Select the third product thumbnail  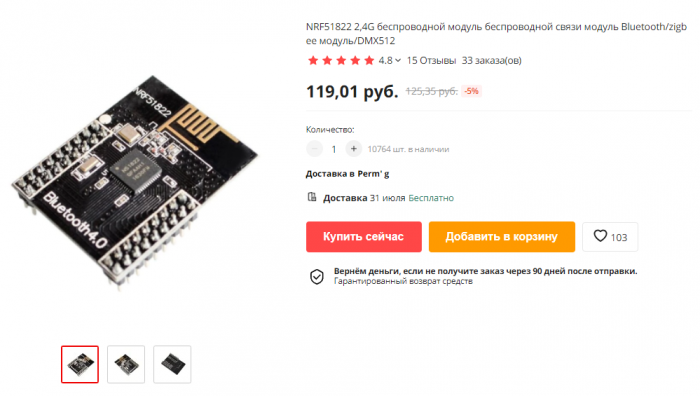click(172, 364)
